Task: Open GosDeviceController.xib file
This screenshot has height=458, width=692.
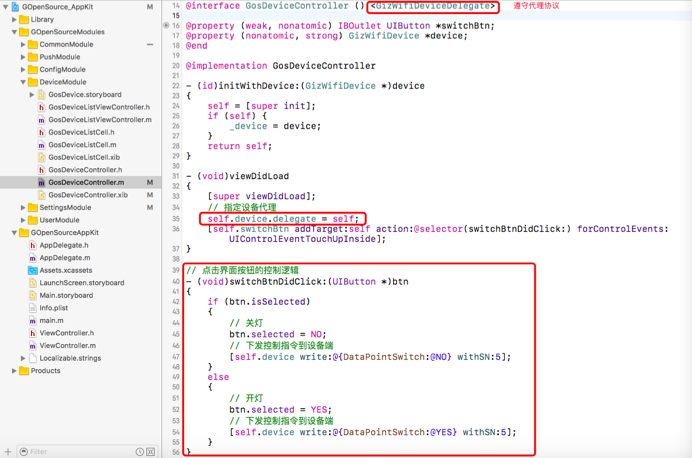Action: point(88,195)
